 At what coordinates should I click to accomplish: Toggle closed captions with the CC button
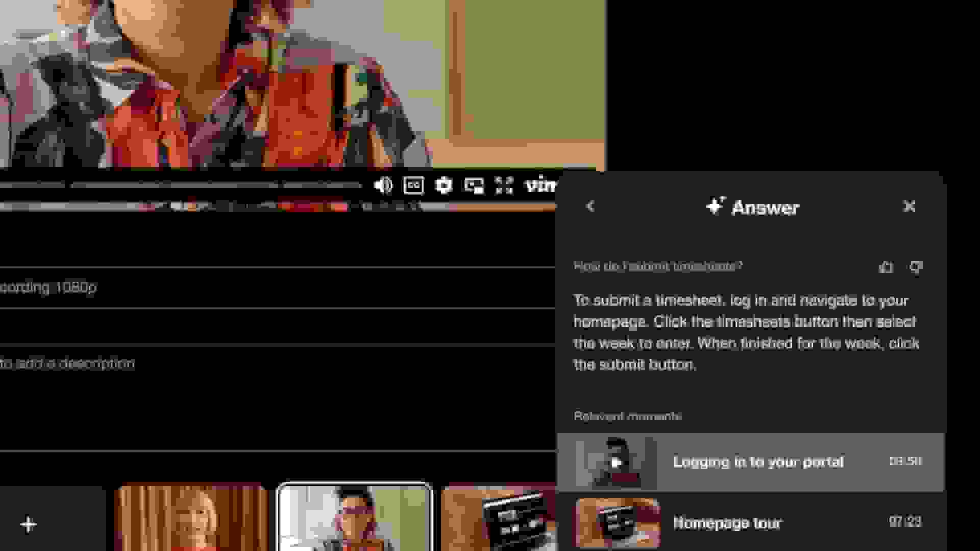(413, 185)
